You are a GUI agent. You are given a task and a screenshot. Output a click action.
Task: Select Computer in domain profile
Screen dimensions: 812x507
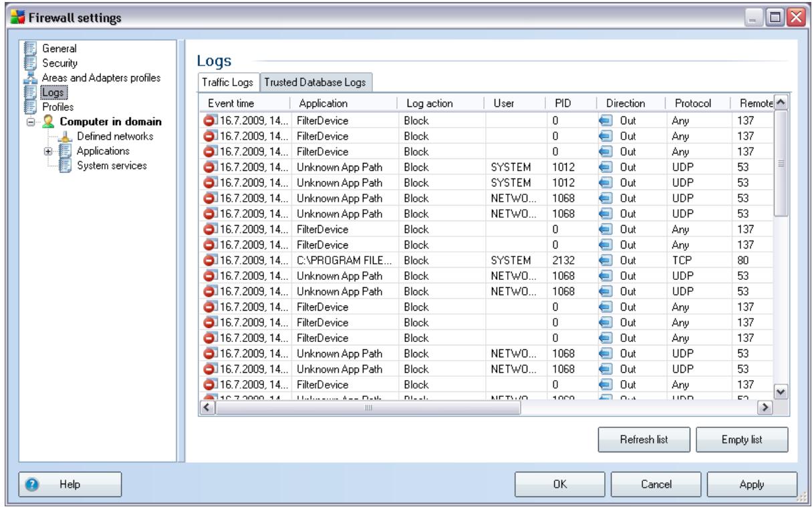coord(110,122)
